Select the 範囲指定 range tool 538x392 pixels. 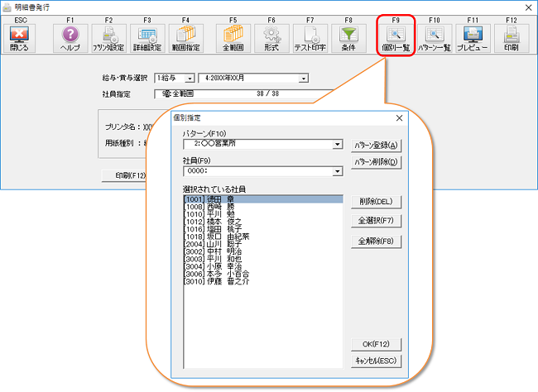pos(185,37)
